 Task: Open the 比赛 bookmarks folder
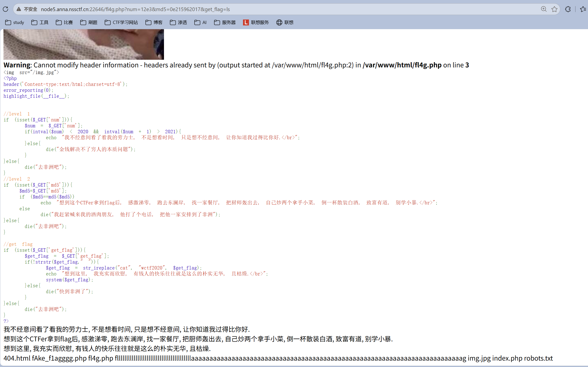point(64,22)
